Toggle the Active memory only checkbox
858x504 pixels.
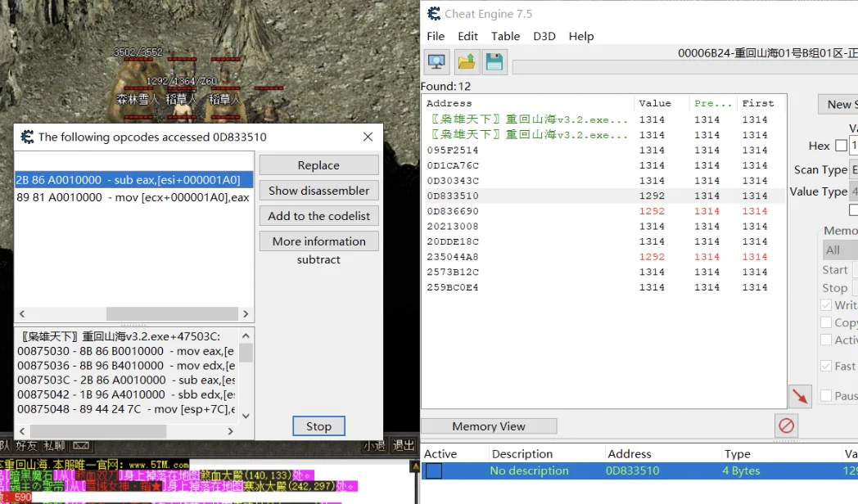pyautogui.click(x=826, y=340)
